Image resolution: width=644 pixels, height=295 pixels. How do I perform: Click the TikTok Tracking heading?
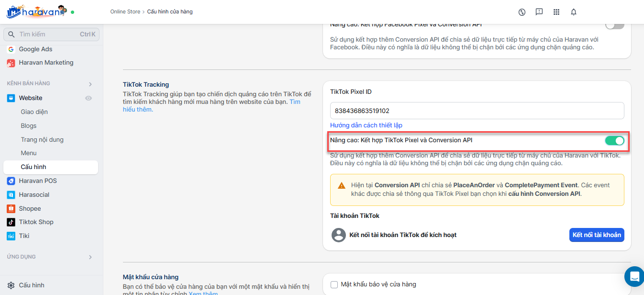coord(146,85)
